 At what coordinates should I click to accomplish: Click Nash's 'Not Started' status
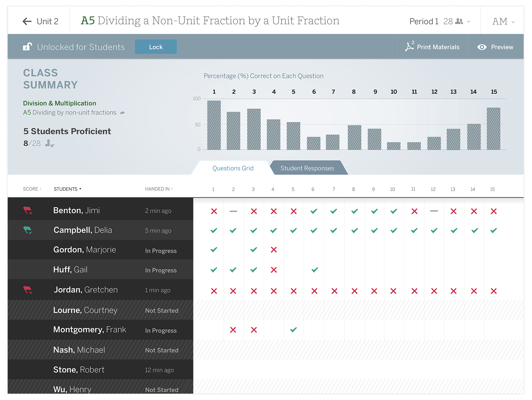pyautogui.click(x=162, y=350)
